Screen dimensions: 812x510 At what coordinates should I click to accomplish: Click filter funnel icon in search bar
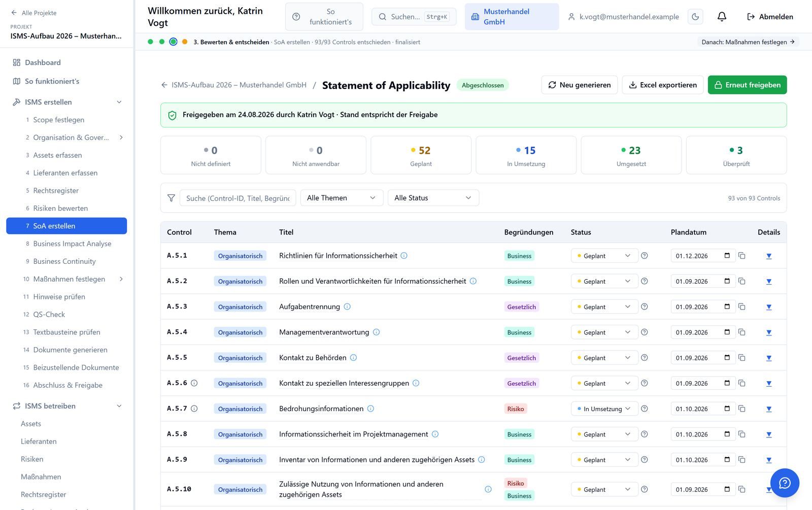pos(171,198)
